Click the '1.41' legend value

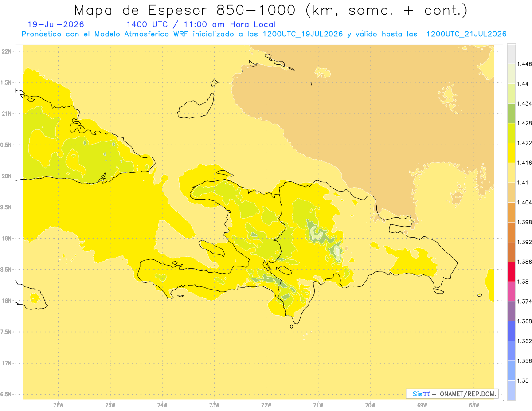[523, 182]
